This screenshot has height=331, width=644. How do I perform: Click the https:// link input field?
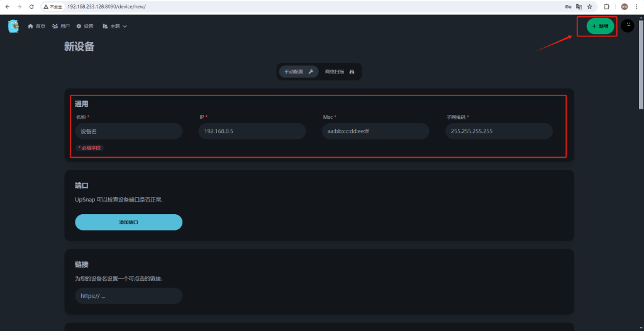128,296
